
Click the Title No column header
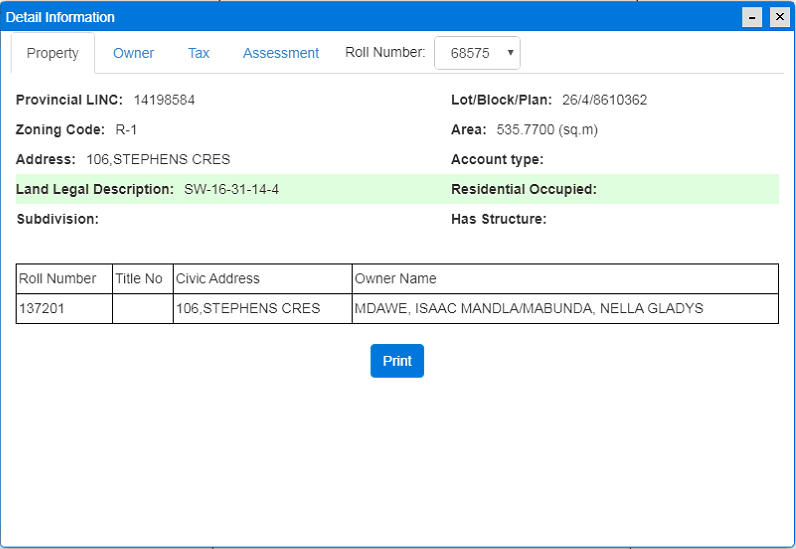[139, 279]
